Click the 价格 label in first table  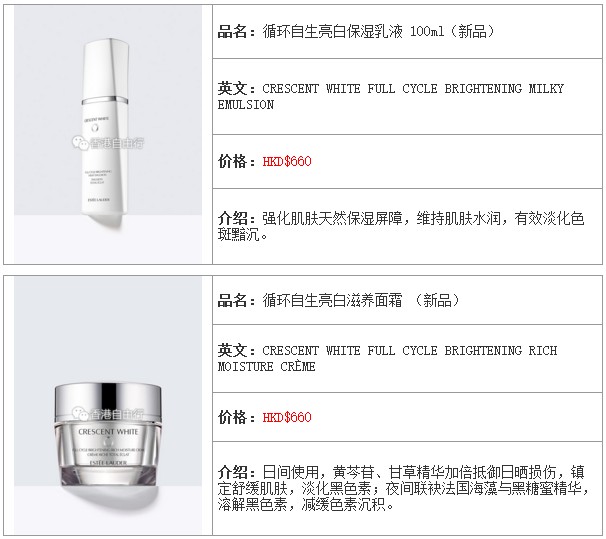point(232,162)
